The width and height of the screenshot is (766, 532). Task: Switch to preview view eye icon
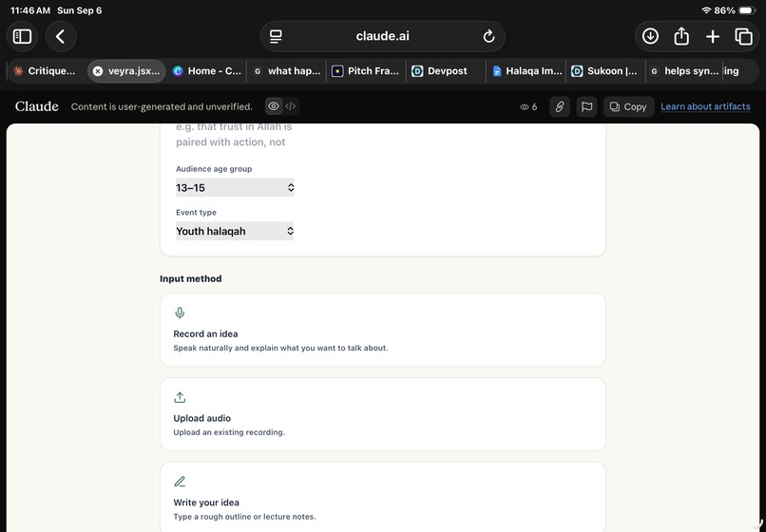pos(274,106)
